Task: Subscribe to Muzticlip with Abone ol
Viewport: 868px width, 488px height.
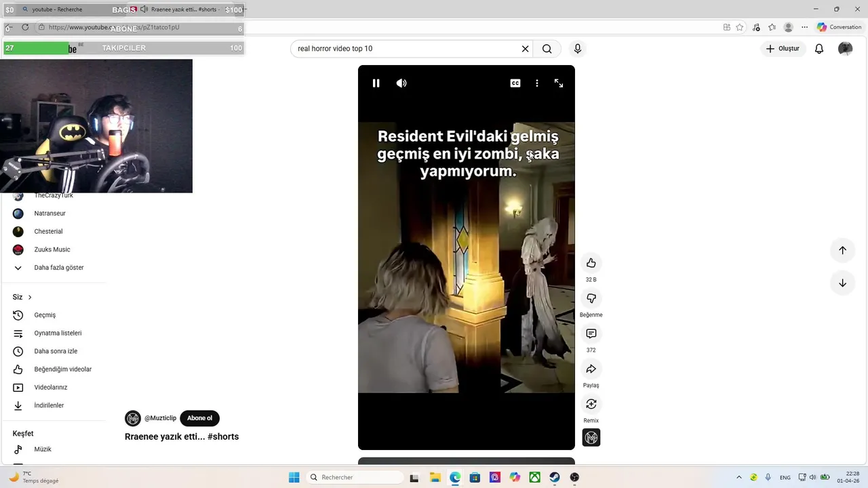Action: pyautogui.click(x=199, y=418)
